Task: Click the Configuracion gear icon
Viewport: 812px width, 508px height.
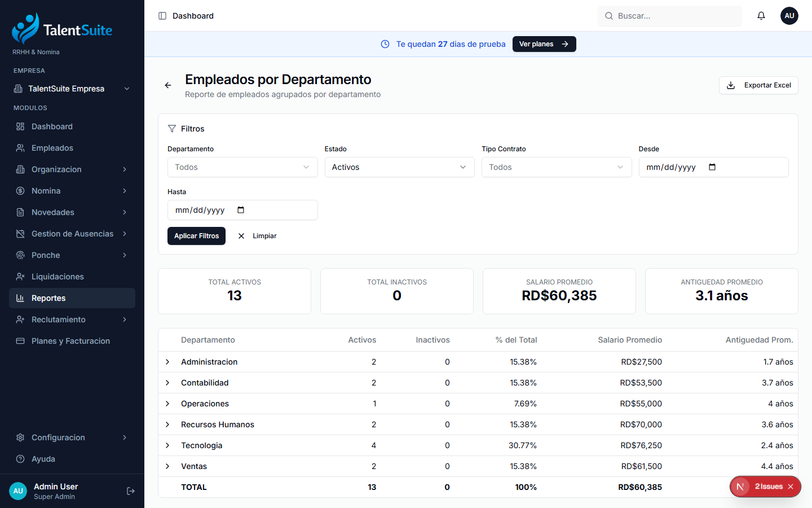Action: (20, 437)
